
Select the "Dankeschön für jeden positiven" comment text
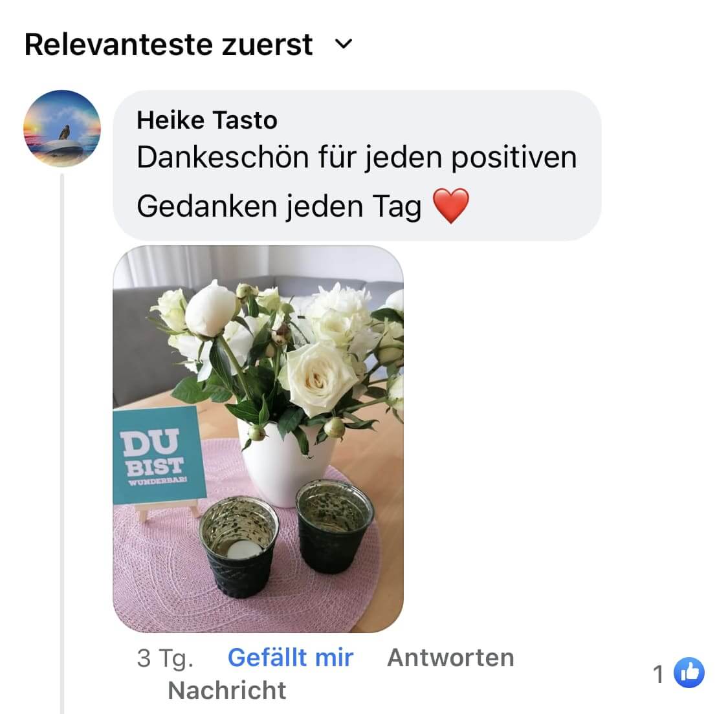tap(357, 157)
